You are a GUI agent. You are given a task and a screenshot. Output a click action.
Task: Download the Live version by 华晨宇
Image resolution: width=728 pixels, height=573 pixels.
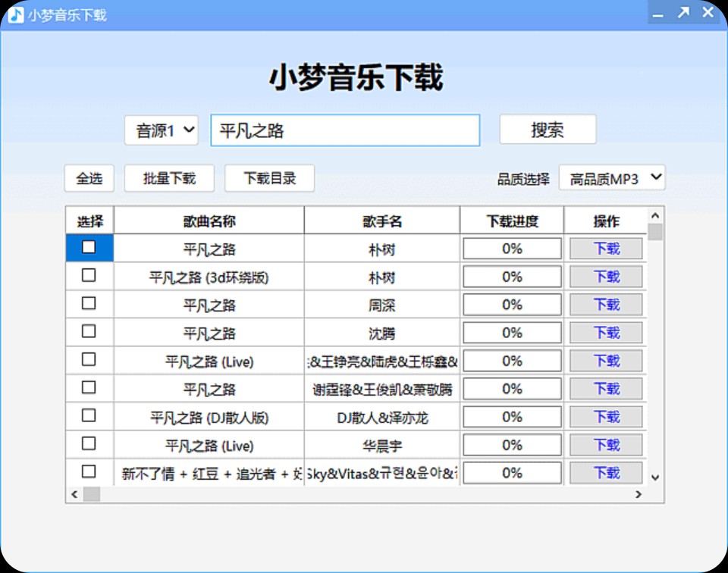607,445
